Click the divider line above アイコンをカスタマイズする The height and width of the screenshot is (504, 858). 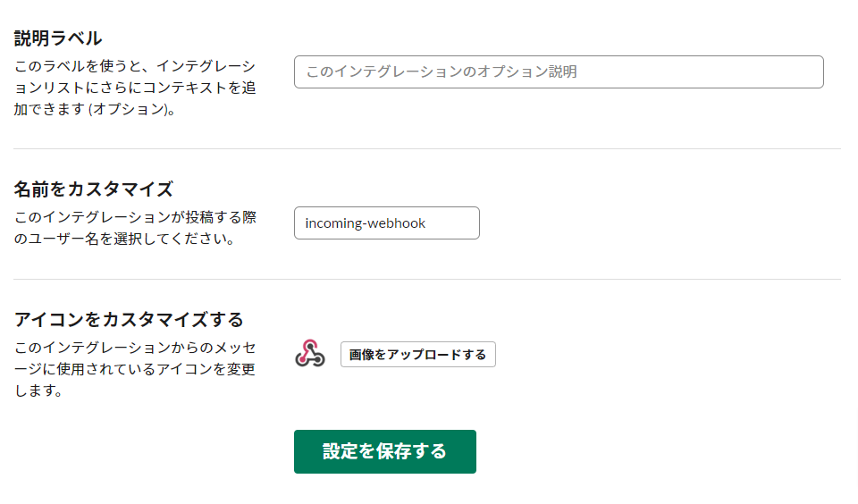pos(427,279)
